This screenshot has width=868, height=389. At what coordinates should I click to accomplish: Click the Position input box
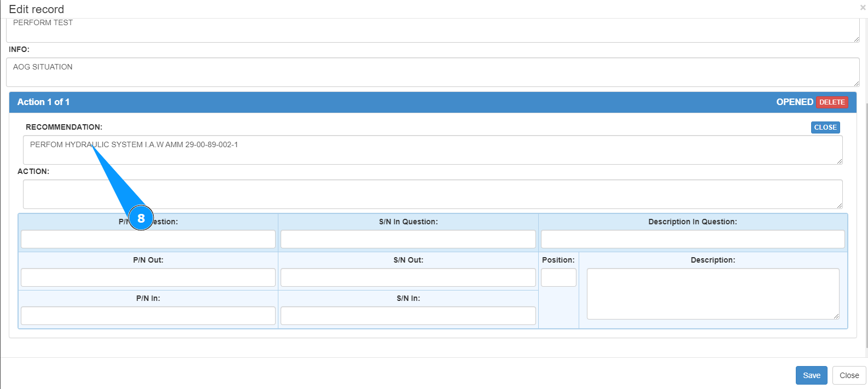coord(558,277)
